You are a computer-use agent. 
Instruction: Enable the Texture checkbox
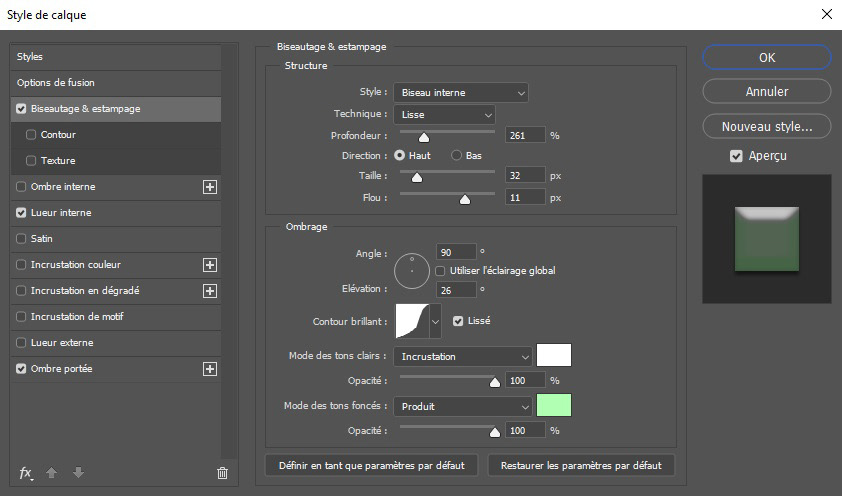pyautogui.click(x=31, y=161)
